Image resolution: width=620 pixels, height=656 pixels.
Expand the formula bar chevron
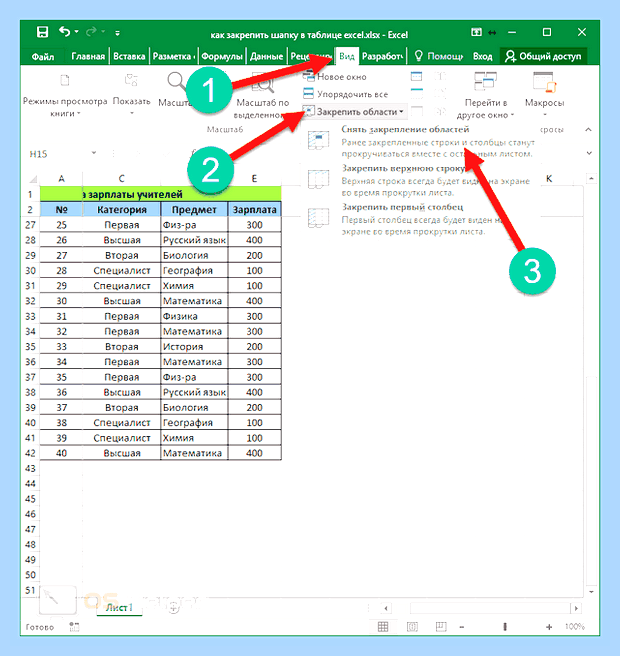pos(589,153)
